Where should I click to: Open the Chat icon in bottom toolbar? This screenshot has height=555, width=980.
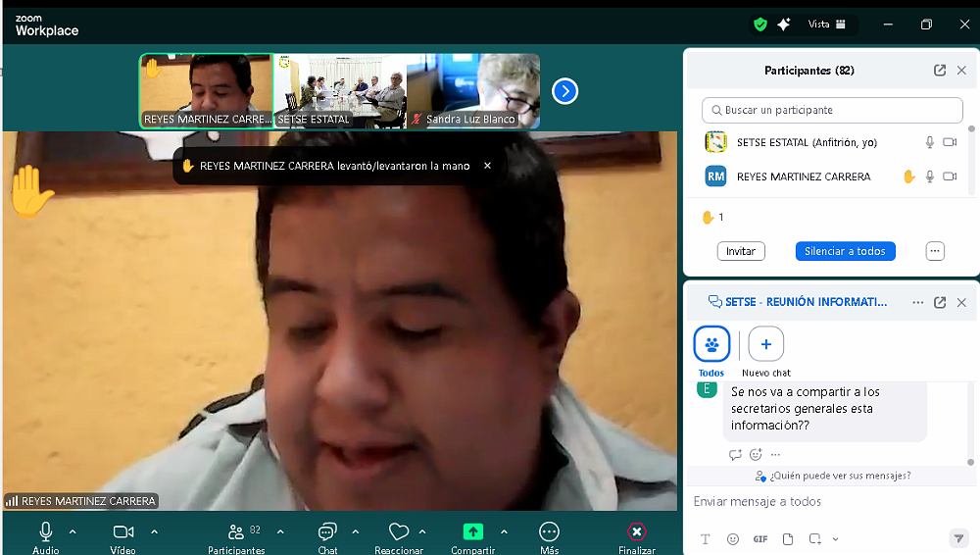pyautogui.click(x=327, y=531)
